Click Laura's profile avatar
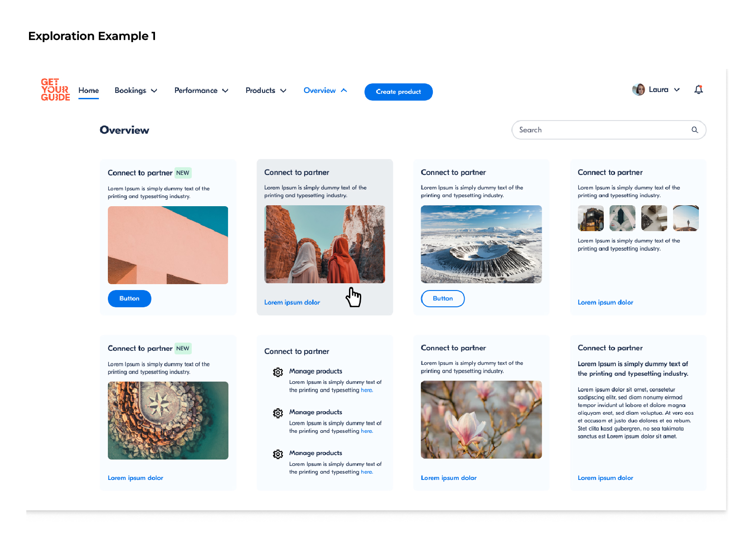 coord(638,90)
